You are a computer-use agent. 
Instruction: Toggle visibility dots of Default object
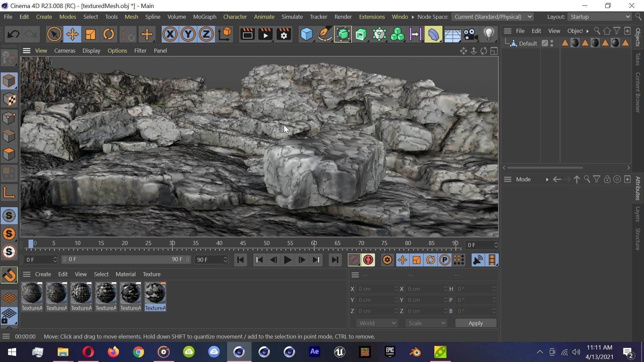pos(552,43)
